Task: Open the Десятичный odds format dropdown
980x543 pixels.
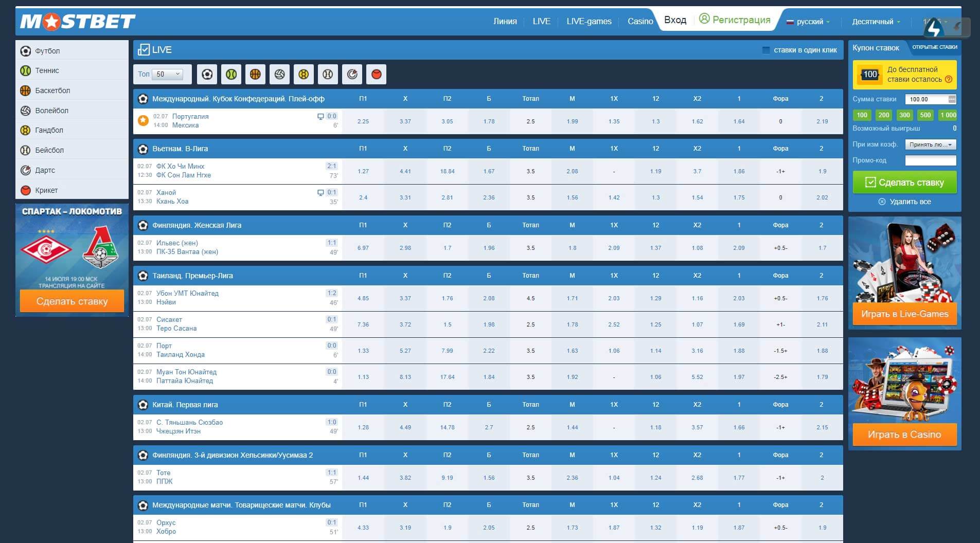Action: tap(876, 22)
